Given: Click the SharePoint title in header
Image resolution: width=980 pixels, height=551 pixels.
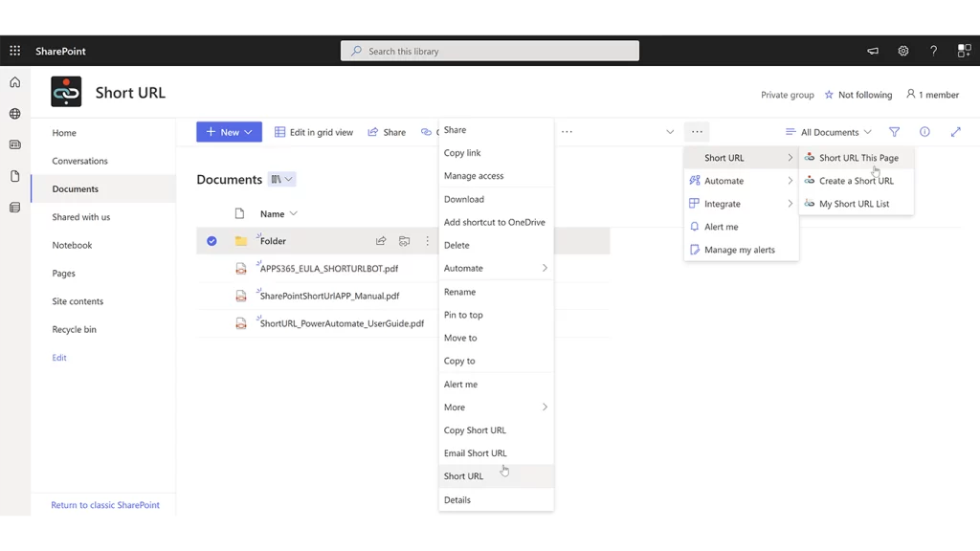Looking at the screenshot, I should 60,52.
